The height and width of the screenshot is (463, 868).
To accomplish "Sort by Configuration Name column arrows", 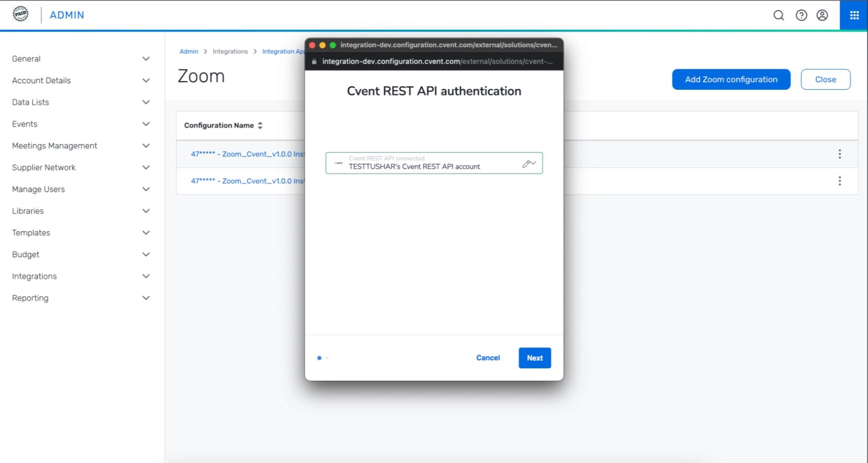I will point(260,126).
